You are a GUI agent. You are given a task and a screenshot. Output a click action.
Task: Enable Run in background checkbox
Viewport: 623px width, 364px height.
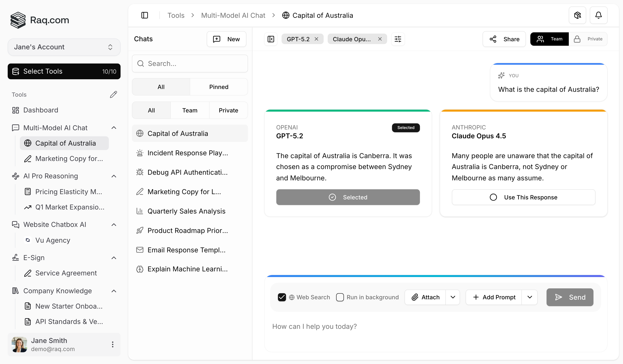[x=340, y=297]
